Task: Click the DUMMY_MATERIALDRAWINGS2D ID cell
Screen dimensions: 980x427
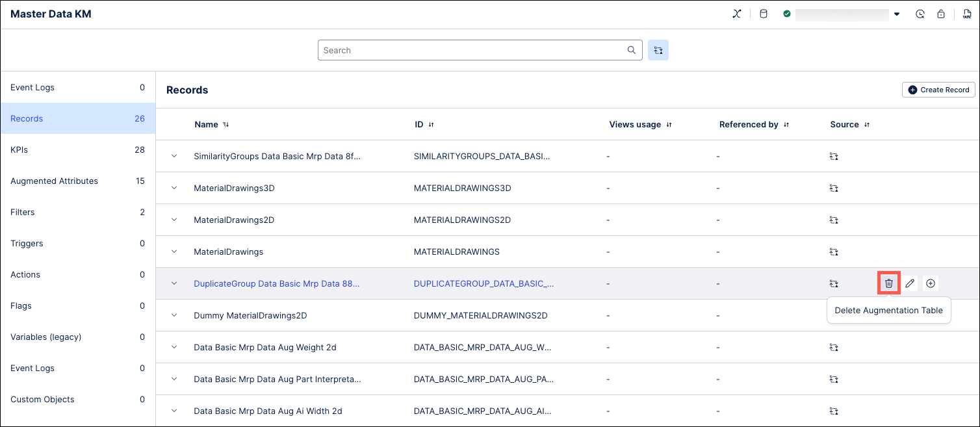Action: 481,315
